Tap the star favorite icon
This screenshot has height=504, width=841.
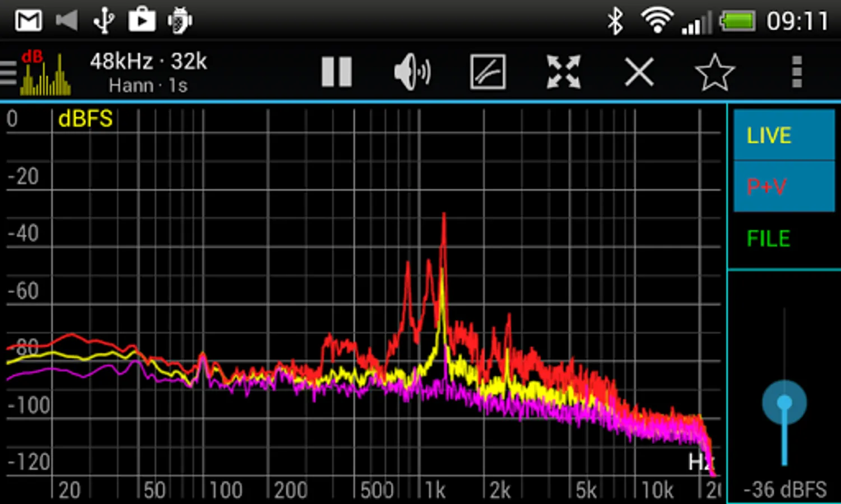pos(715,72)
